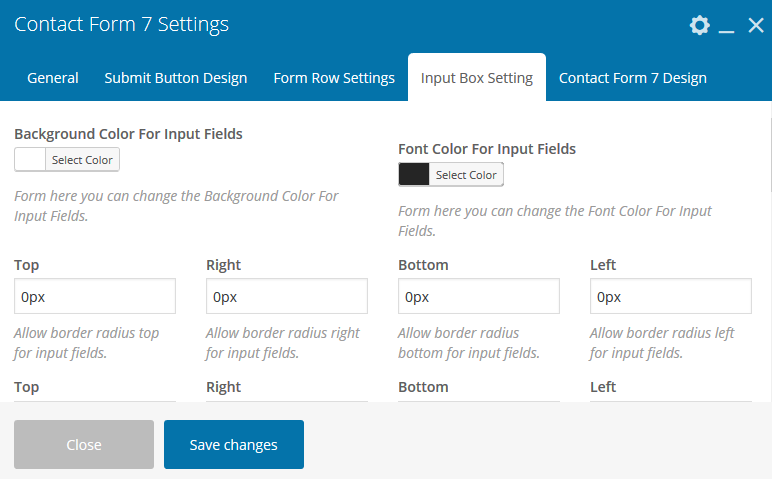Viewport: 772px width, 479px height.
Task: Minimize the Contact Form 7 Settings panel
Action: coord(727,26)
